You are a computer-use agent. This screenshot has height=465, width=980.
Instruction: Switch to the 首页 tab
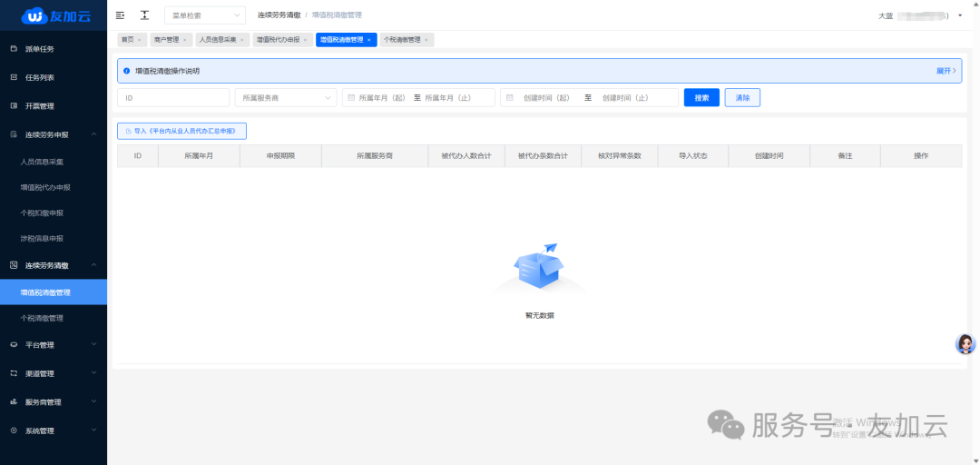pos(128,39)
